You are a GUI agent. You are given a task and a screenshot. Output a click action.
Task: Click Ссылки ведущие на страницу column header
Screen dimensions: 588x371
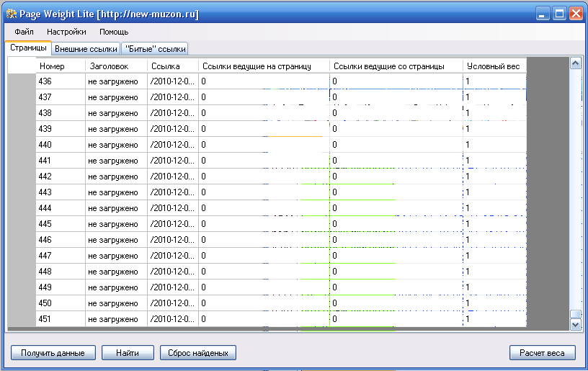point(264,66)
